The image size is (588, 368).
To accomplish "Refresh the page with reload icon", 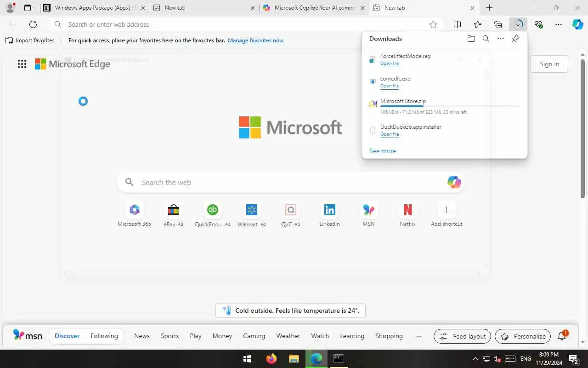I will 33,24.
